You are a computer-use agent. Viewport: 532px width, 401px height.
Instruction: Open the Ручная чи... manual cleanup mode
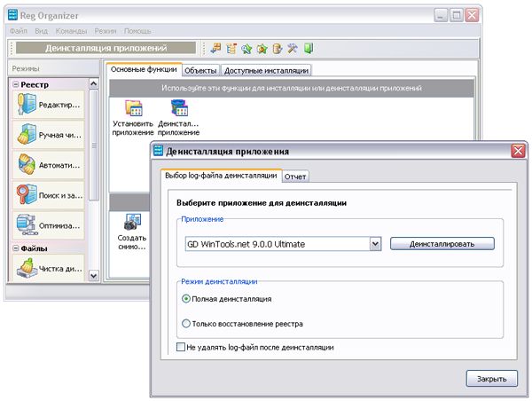(x=49, y=135)
